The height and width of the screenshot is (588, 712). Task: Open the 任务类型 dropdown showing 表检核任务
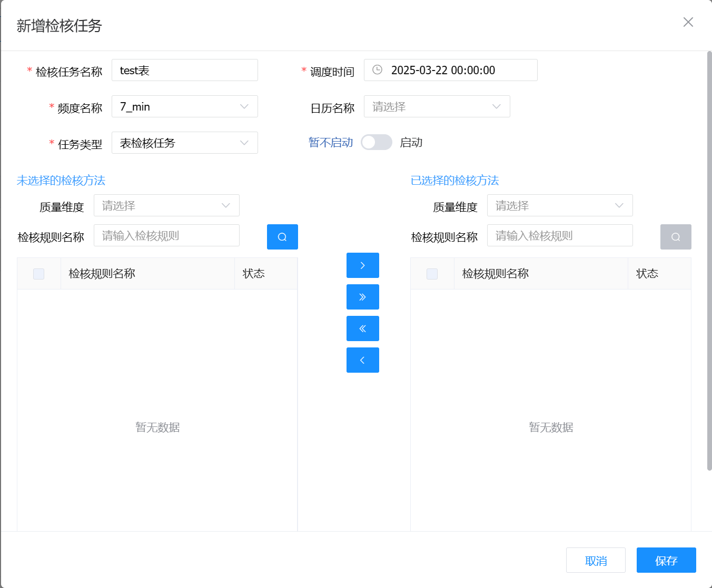[184, 143]
